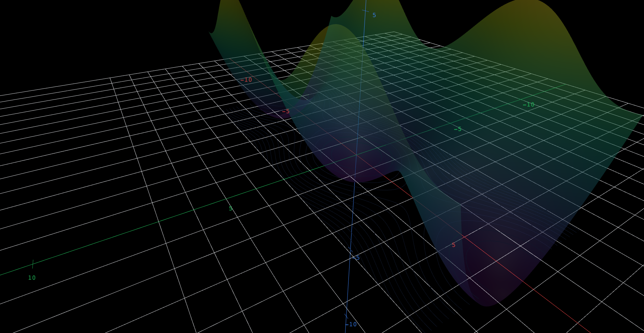The width and height of the screenshot is (644, 333).
Task: Click the red axis label -10
Action: click(246, 80)
